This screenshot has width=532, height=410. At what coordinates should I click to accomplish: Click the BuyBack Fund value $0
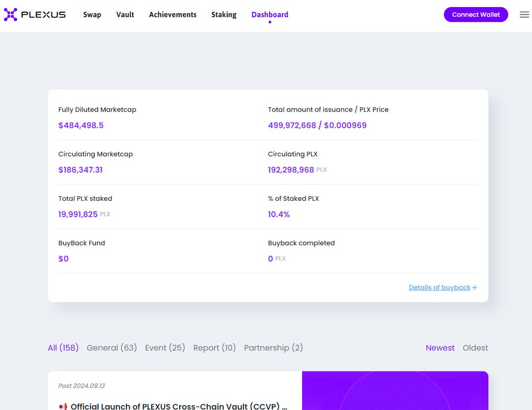63,259
